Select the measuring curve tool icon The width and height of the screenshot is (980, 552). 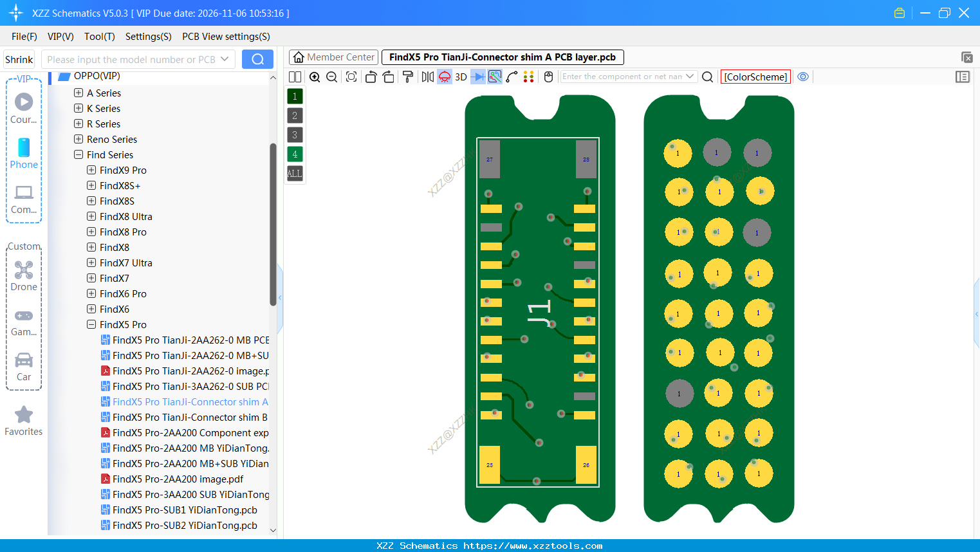tap(512, 77)
